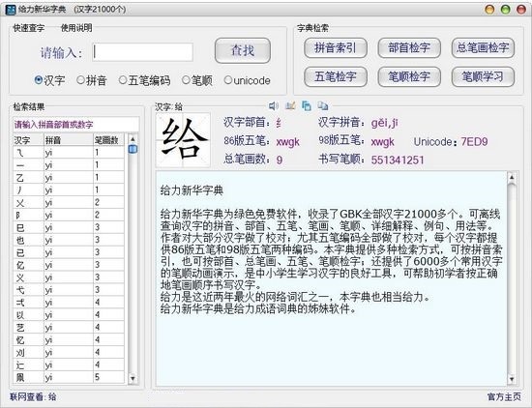Image resolution: width=532 pixels, height=408 pixels.
Task: Play pronunciation with the speaker icon
Action: click(x=274, y=106)
